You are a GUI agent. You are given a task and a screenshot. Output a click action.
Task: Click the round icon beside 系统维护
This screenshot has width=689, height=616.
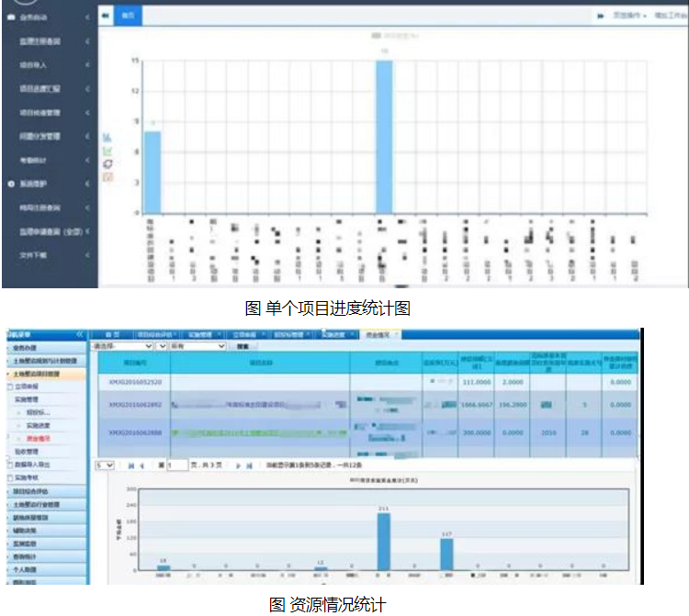click(x=11, y=184)
